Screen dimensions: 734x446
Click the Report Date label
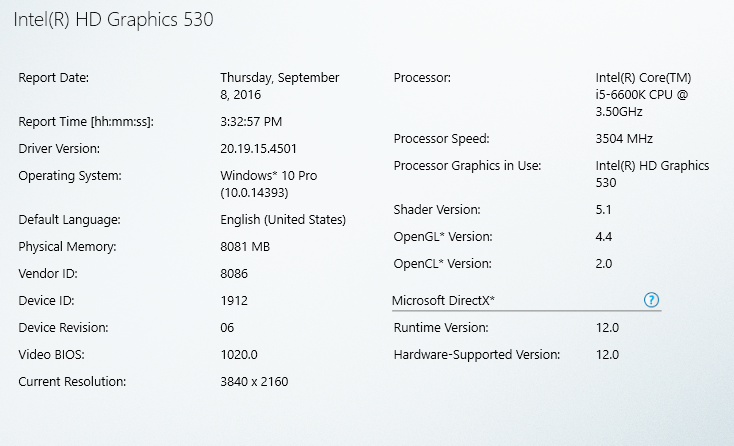click(x=53, y=78)
